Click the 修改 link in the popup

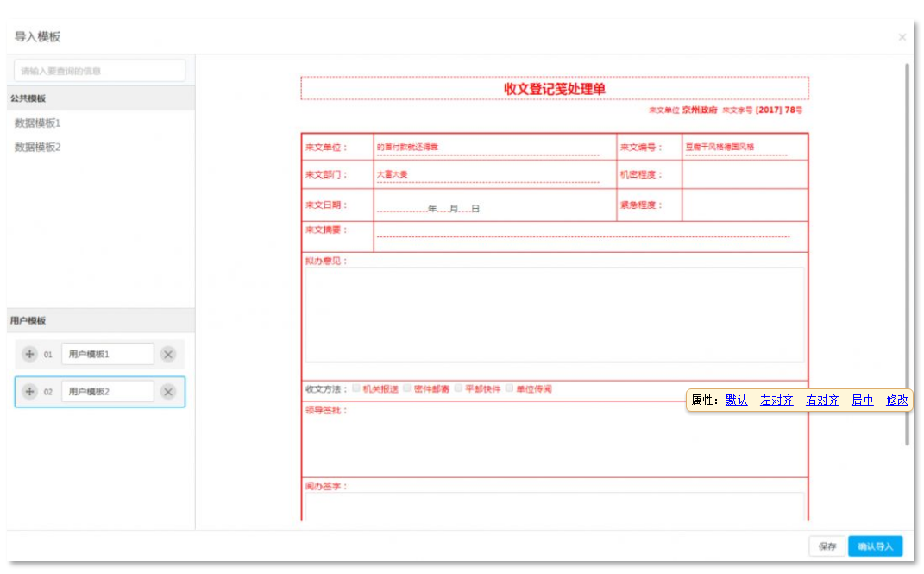click(897, 401)
